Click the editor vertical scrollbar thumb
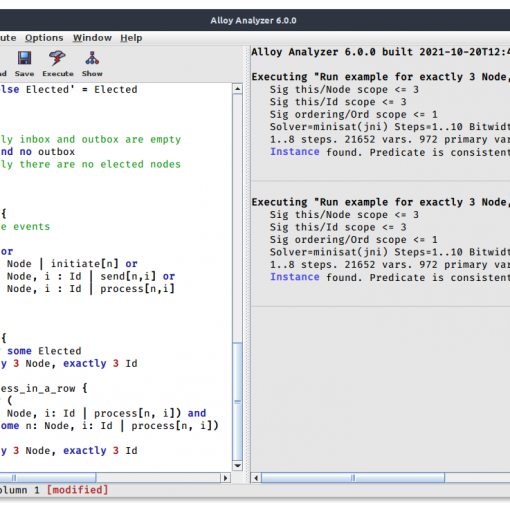510x510 pixels. coord(237,401)
